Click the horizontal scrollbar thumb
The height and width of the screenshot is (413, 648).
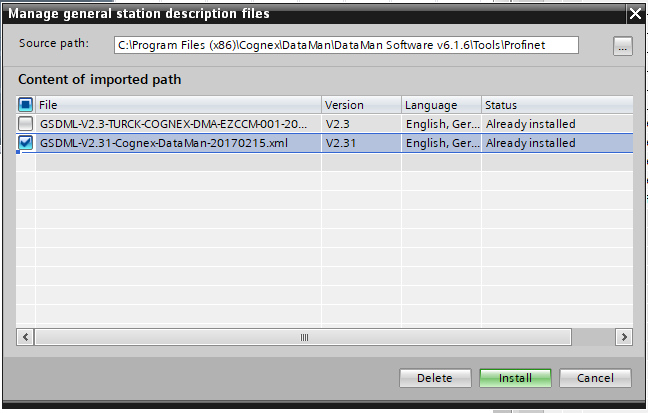304,337
